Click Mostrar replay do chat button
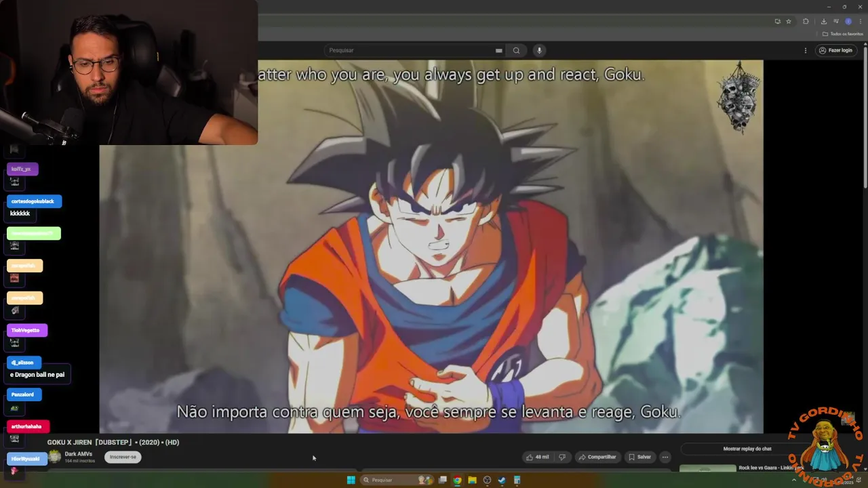The height and width of the screenshot is (488, 868). tap(747, 449)
